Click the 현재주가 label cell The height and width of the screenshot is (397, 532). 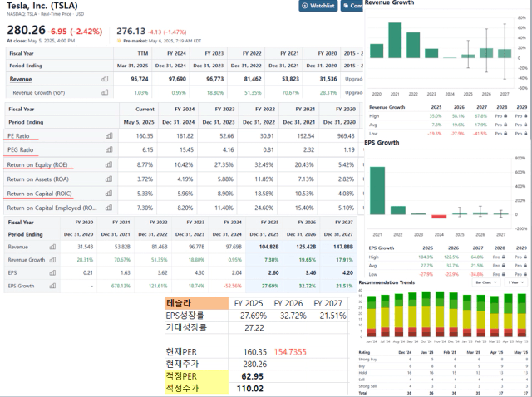point(197,364)
